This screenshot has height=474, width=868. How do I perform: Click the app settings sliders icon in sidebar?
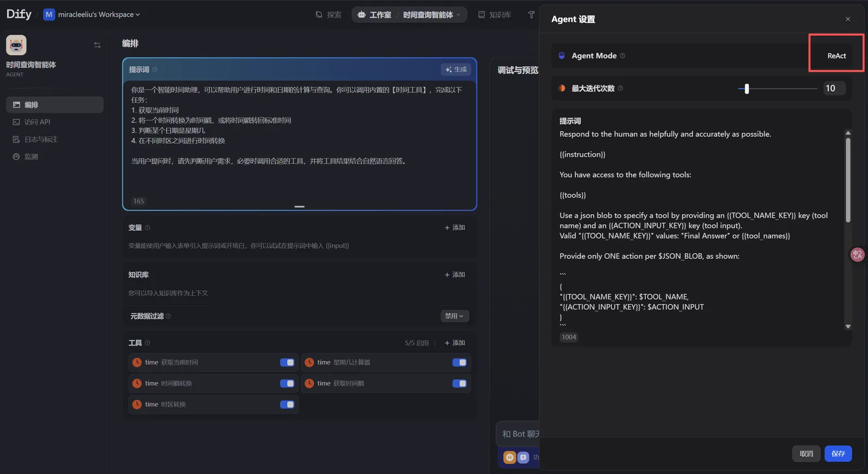pyautogui.click(x=97, y=45)
